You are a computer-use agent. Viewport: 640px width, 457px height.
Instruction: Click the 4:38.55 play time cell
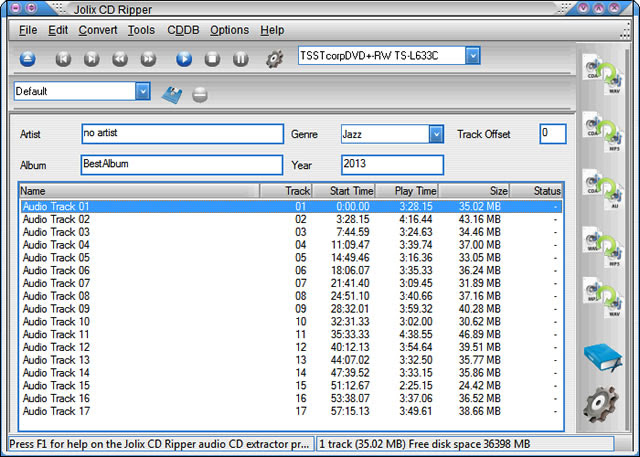pyautogui.click(x=416, y=334)
